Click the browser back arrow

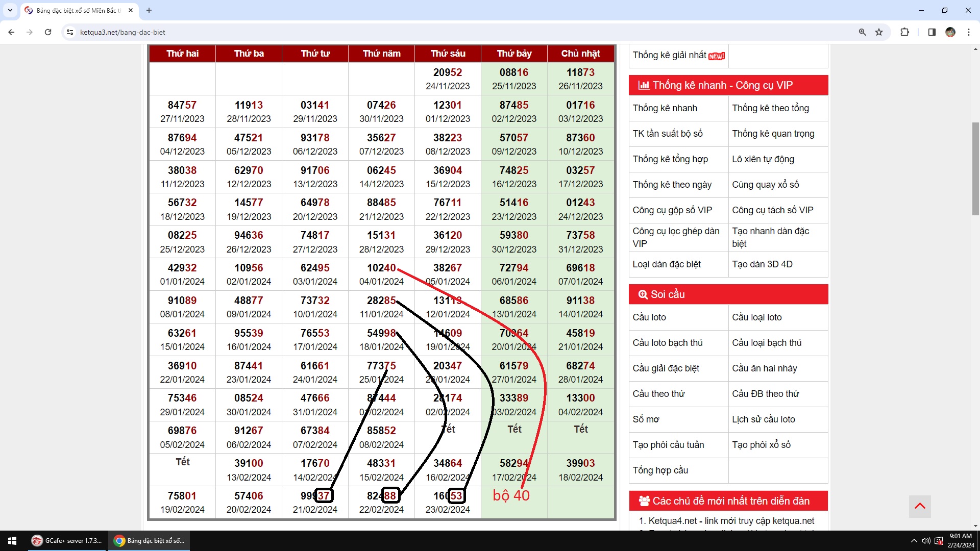11,32
